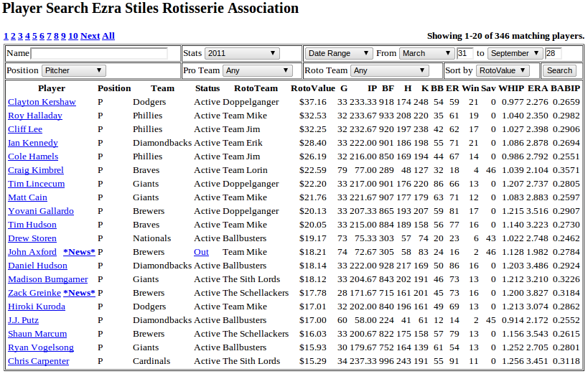This screenshot has width=588, height=374.
Task: Open the Pro Team dropdown
Action: pos(258,70)
